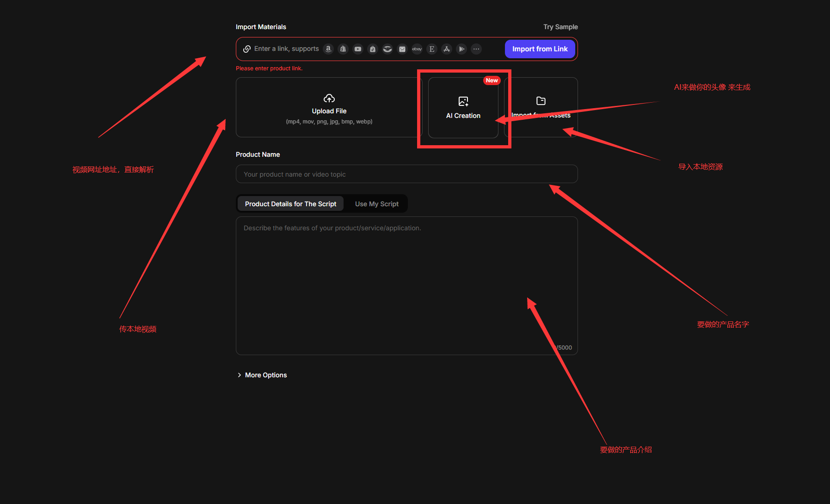Click the Shopify bag icon
The height and width of the screenshot is (504, 830).
coord(343,49)
